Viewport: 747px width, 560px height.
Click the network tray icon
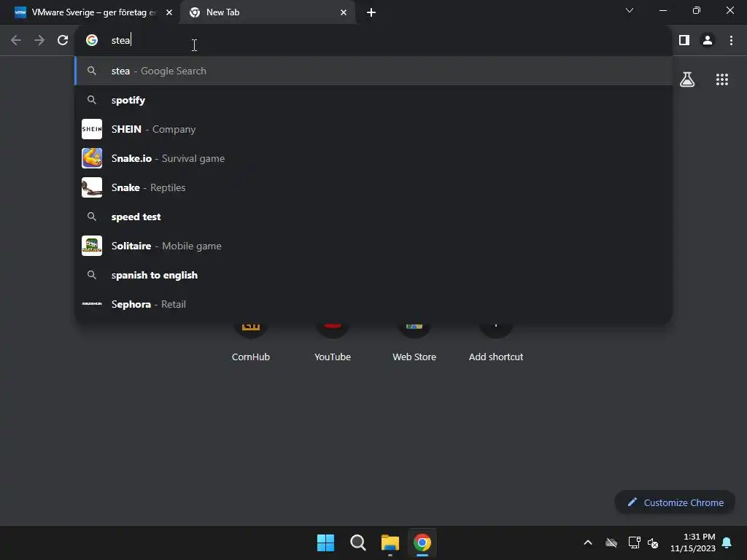click(634, 542)
